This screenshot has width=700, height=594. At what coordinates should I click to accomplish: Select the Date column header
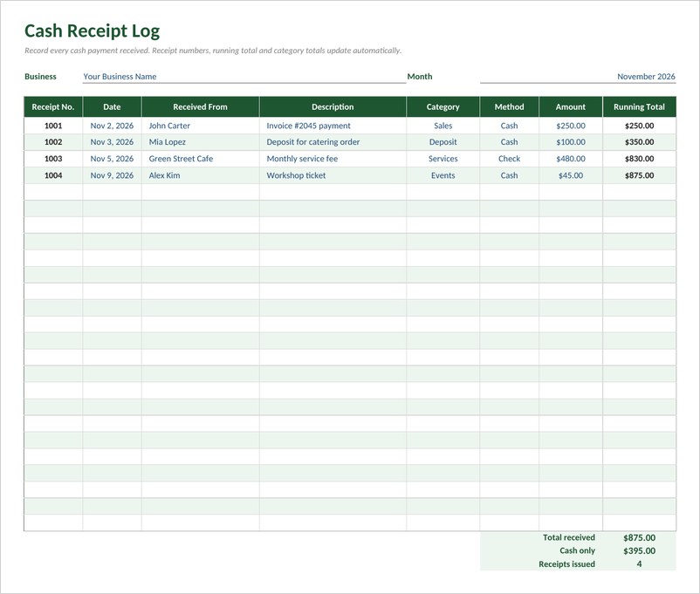click(112, 106)
